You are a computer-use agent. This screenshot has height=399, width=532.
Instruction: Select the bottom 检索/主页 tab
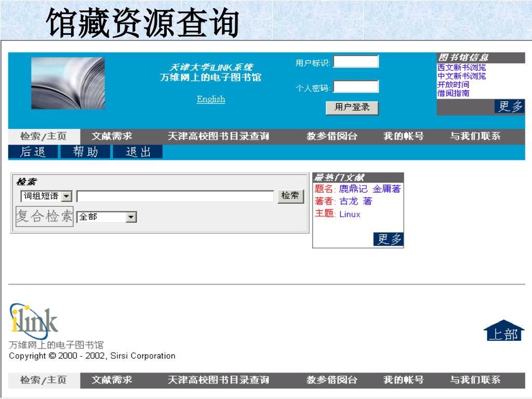(44, 380)
